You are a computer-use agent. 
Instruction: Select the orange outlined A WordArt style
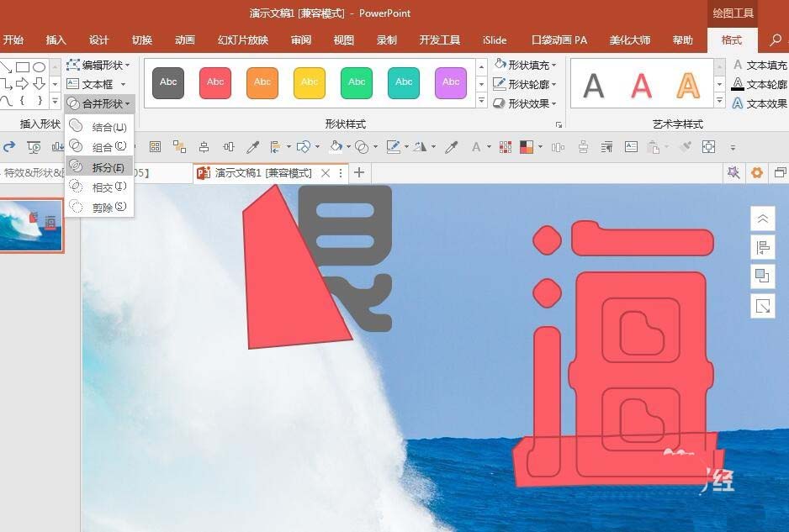[688, 86]
